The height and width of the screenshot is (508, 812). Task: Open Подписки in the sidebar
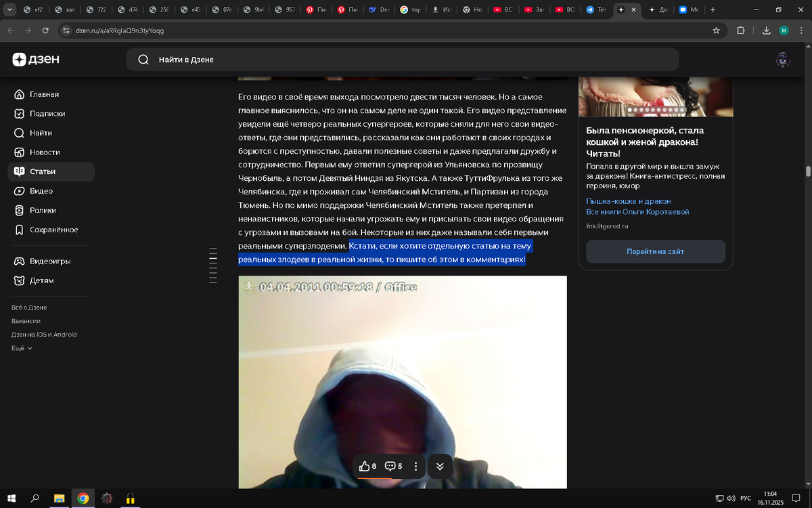coord(51,114)
